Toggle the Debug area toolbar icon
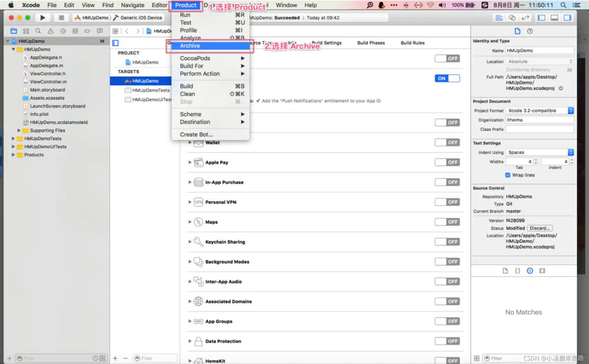Viewport: 589px width, 364px height. tap(554, 18)
